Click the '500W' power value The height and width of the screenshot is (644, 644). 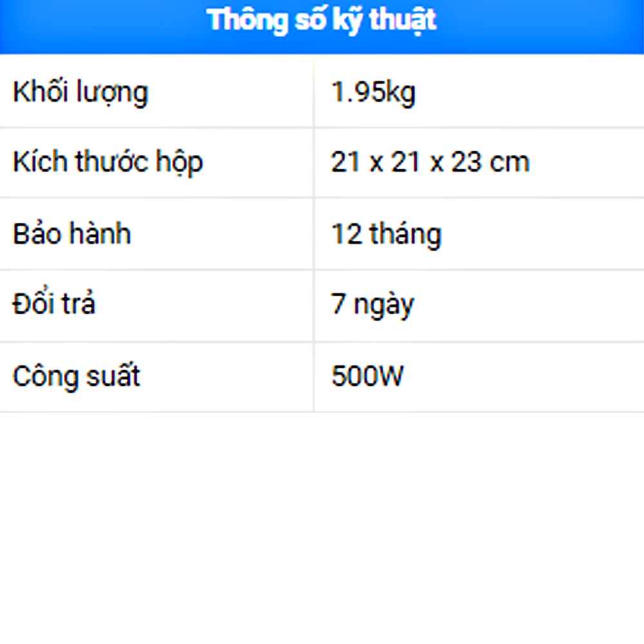(x=367, y=376)
